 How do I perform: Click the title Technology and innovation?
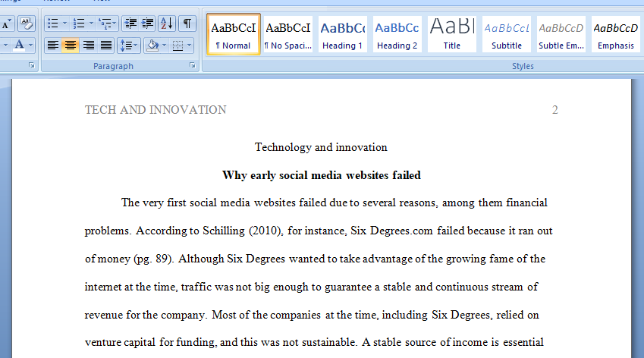[x=321, y=147]
